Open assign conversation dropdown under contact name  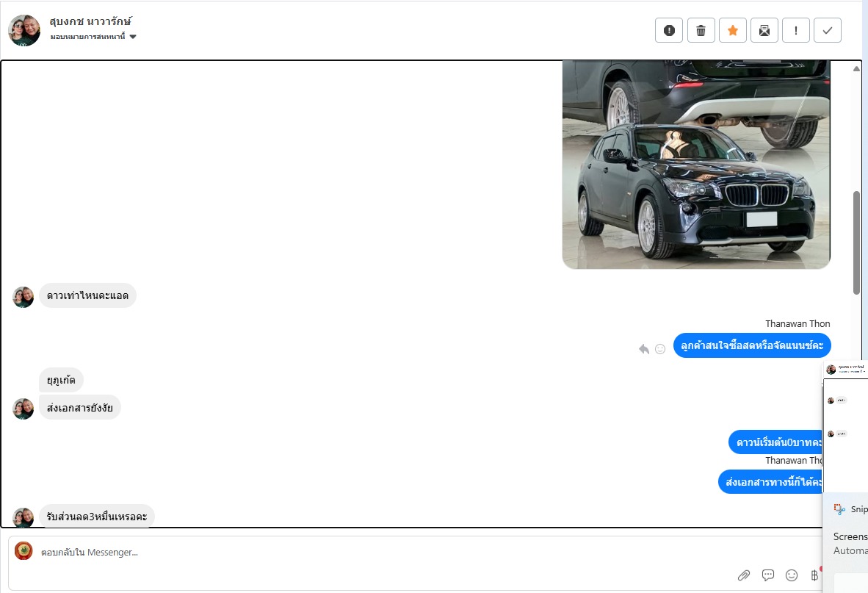[x=93, y=37]
